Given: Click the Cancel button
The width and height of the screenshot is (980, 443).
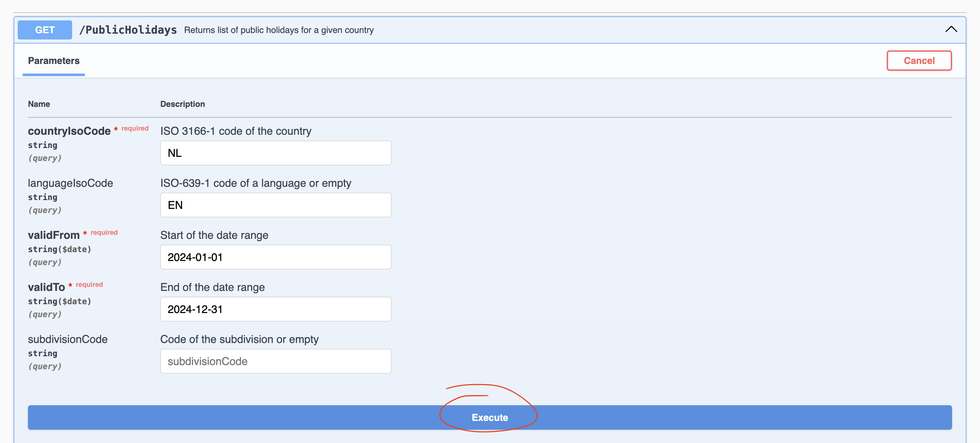Looking at the screenshot, I should [919, 61].
